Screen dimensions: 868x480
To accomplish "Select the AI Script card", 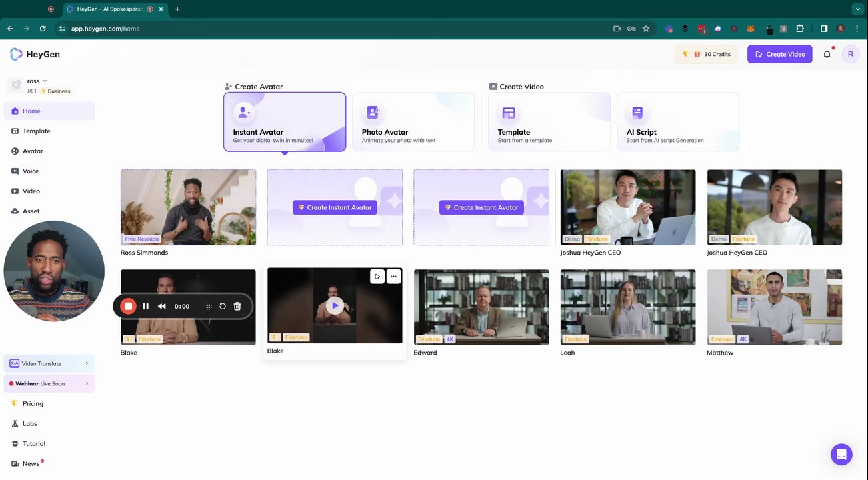I will pos(678,122).
